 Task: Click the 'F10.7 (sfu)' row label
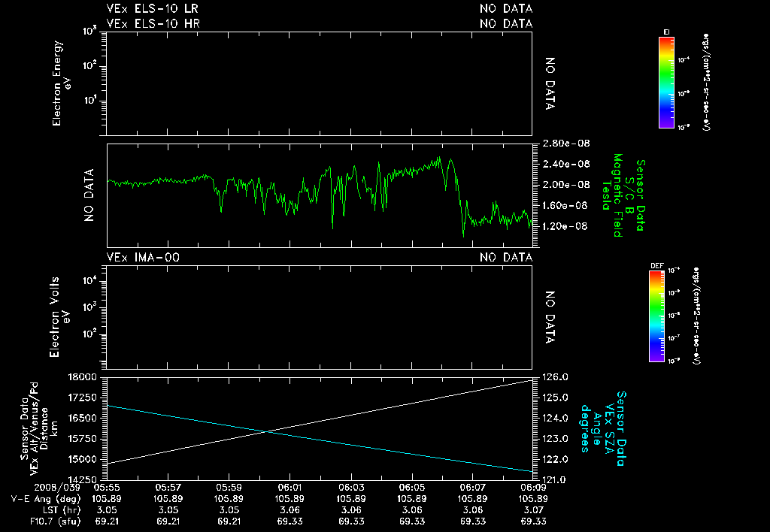pos(55,521)
